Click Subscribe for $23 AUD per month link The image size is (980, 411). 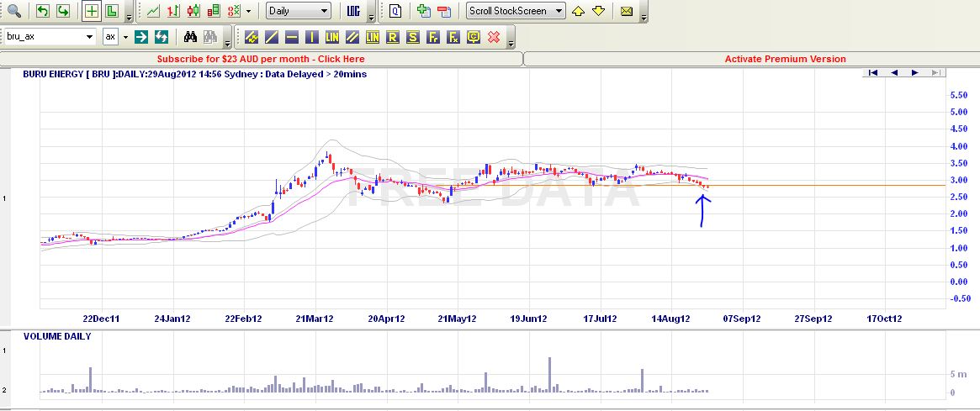[261, 59]
